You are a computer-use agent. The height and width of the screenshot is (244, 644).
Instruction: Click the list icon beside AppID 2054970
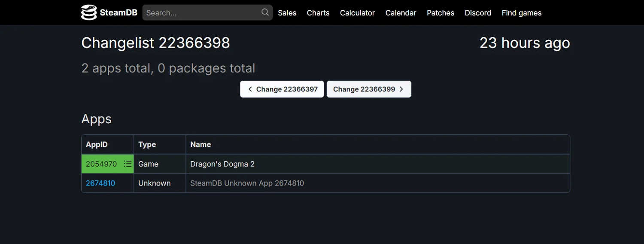coord(128,164)
